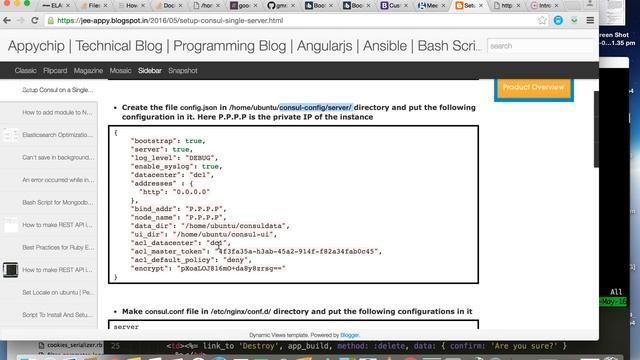Select the Sidebar view
The image size is (640, 360).
150,71
